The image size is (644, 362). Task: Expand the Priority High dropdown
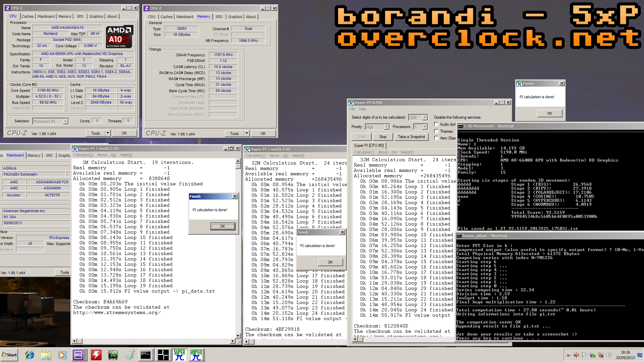(386, 127)
